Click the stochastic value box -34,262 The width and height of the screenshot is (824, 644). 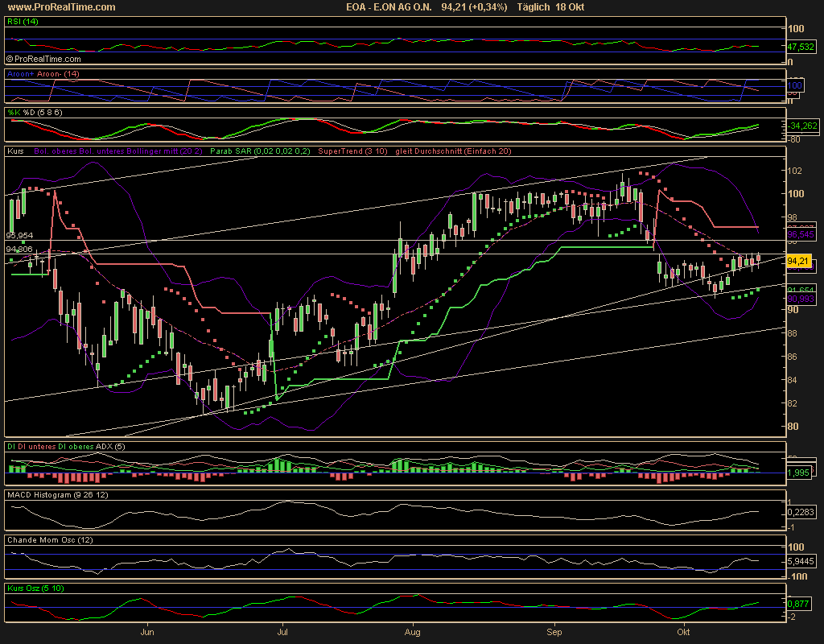point(802,126)
